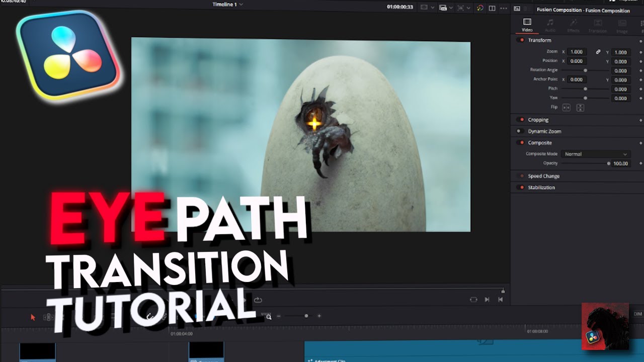The image size is (644, 362).
Task: Click the Flip vertical icon
Action: tap(580, 108)
